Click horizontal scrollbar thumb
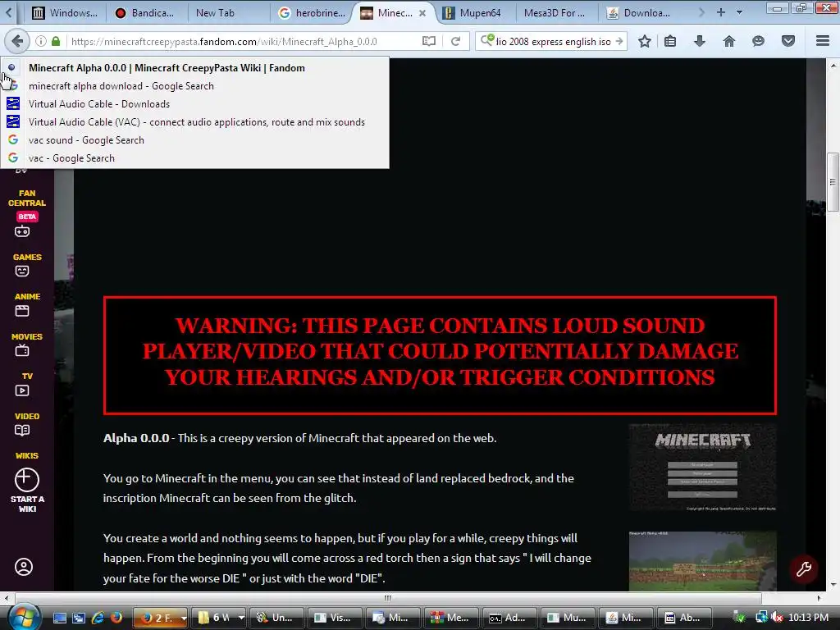The height and width of the screenshot is (630, 840). pyautogui.click(x=388, y=598)
